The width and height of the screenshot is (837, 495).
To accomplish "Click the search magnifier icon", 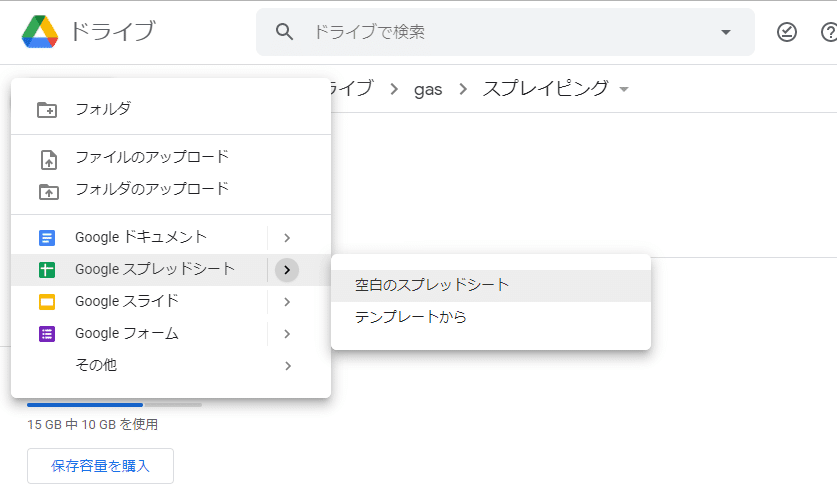I will [285, 32].
